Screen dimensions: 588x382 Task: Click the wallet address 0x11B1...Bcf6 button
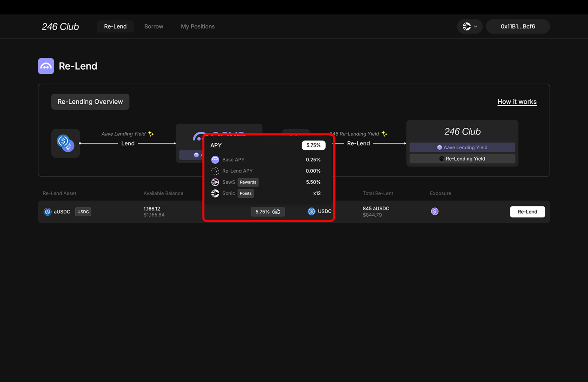518,26
